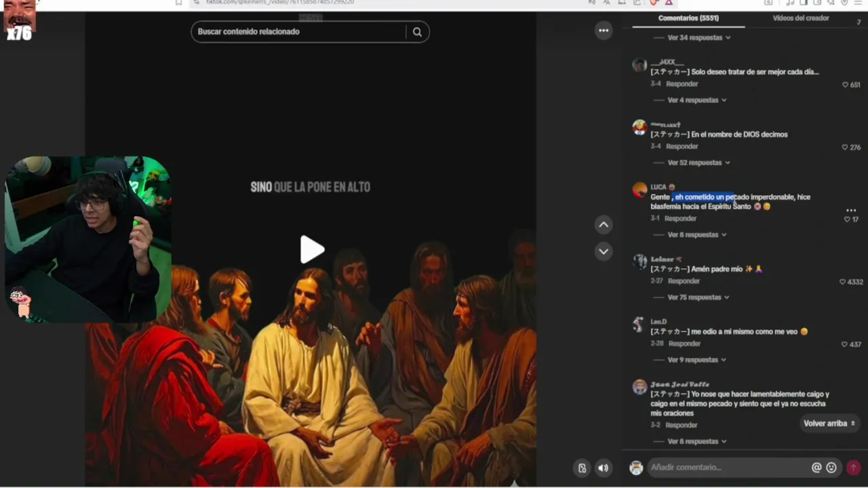The height and width of the screenshot is (488, 868).
Task: Open the emoji picker in comment box
Action: (x=831, y=467)
